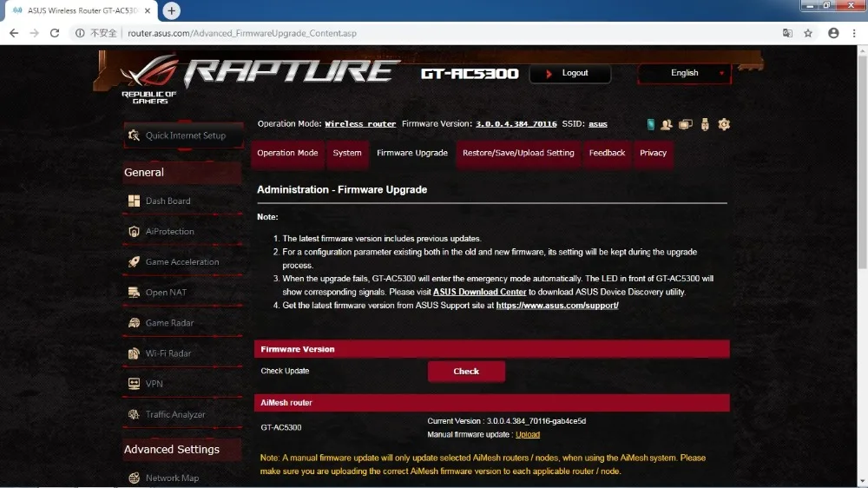Open the English language dropdown
This screenshot has height=488, width=868.
684,73
